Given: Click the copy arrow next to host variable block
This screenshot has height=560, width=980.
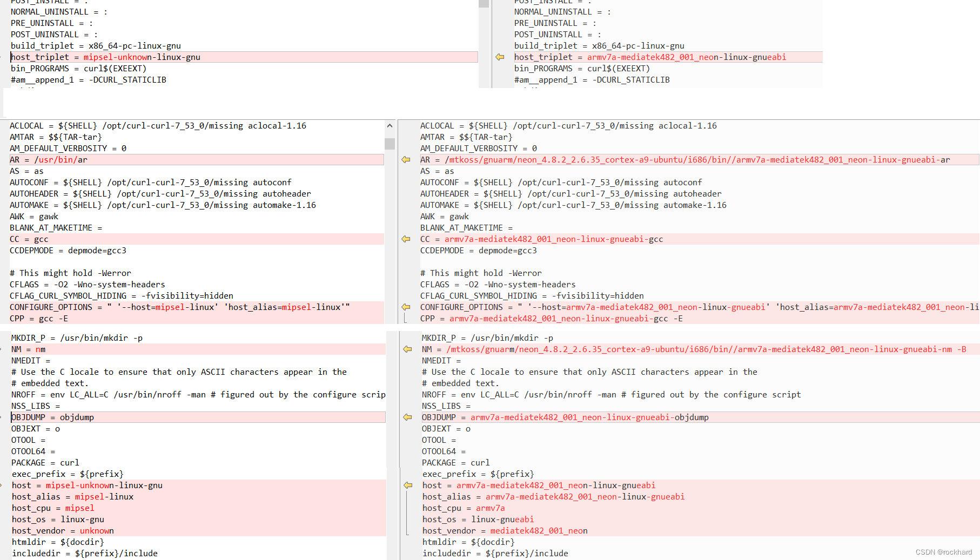Looking at the screenshot, I should click(407, 485).
